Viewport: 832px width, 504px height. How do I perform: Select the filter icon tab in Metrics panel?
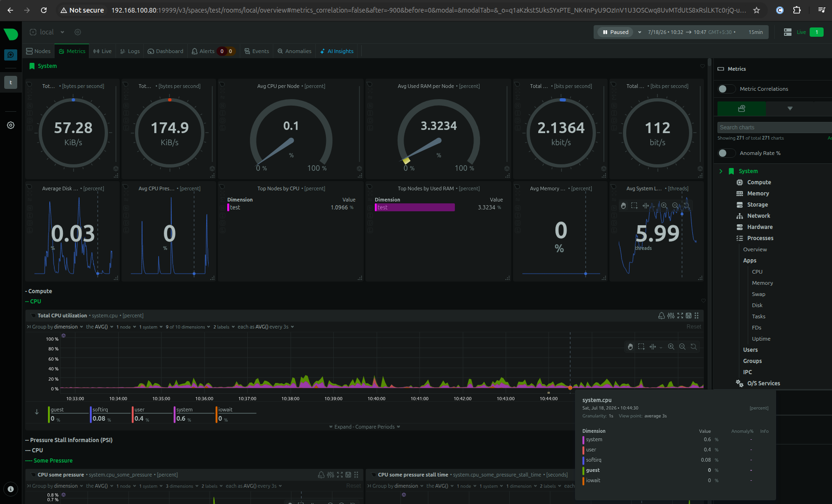pos(790,108)
